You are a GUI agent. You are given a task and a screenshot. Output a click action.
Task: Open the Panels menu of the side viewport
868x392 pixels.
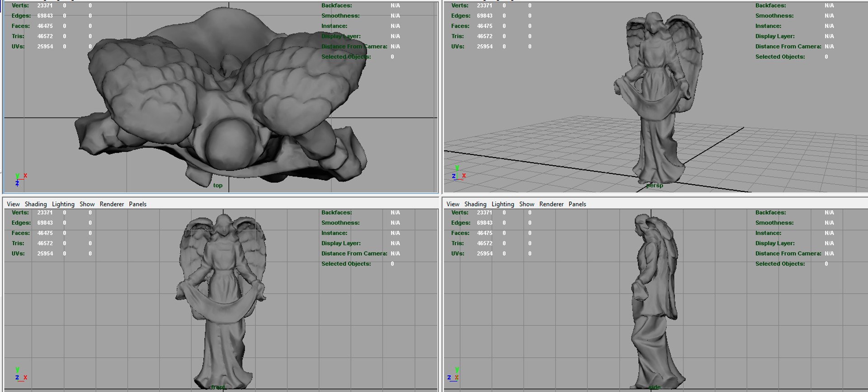[x=577, y=204]
